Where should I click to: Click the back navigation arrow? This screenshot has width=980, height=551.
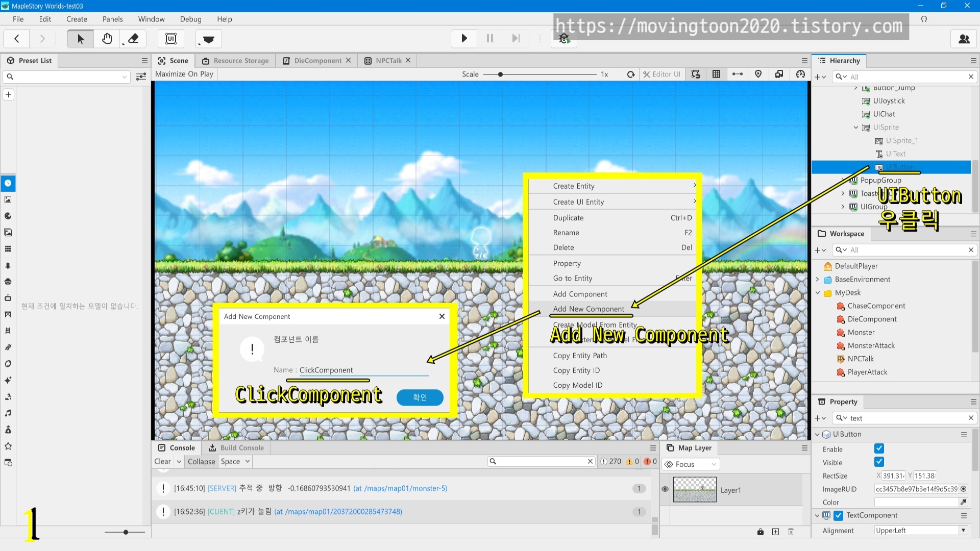[17, 39]
